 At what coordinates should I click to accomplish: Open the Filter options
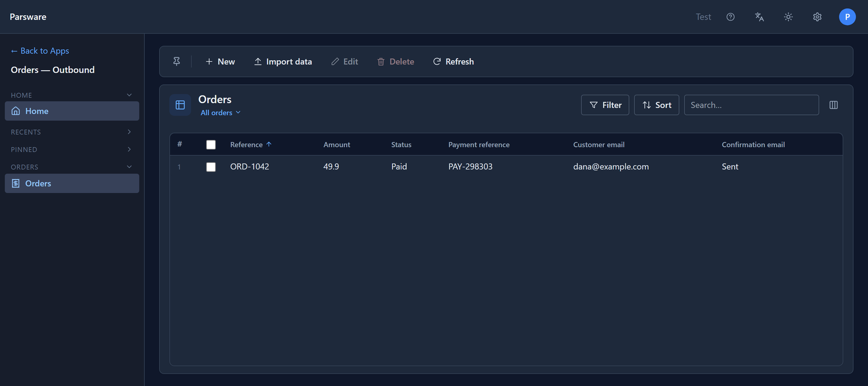605,105
